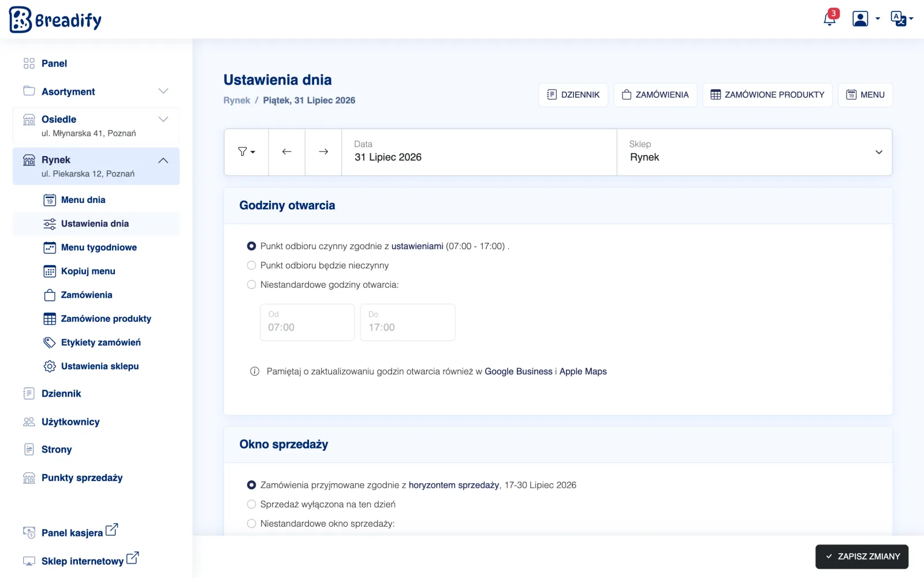Go to next day arrow

click(x=323, y=151)
